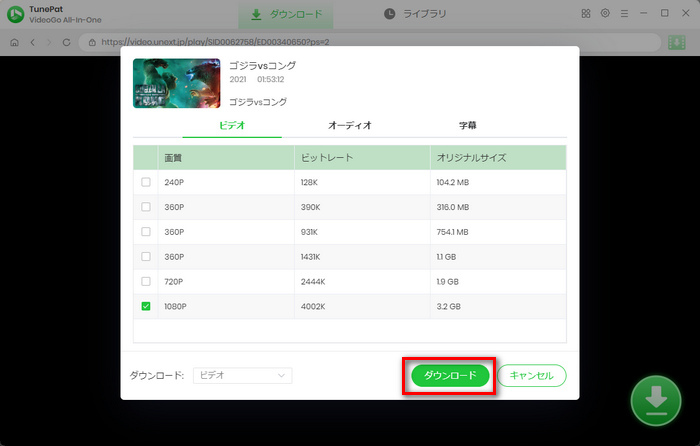Uncheck the 1080P quality checkbox
Image resolution: width=700 pixels, height=446 pixels.
click(x=146, y=306)
